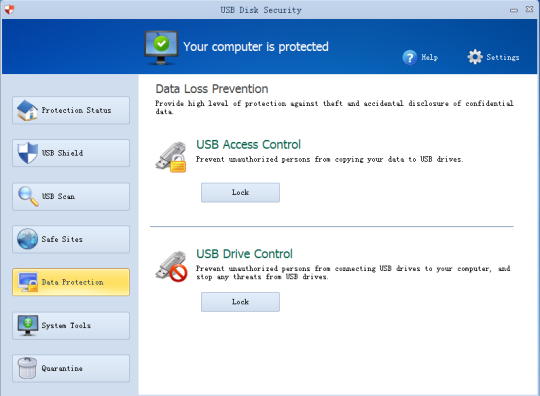Click the USB Scan magnifier icon
This screenshot has height=396, width=540.
pos(28,196)
